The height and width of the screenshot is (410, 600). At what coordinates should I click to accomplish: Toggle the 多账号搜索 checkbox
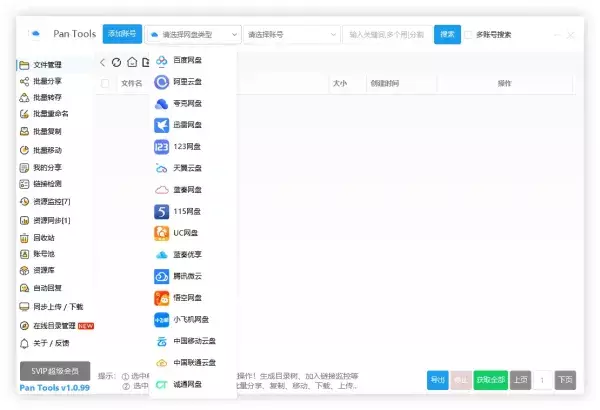coord(468,35)
